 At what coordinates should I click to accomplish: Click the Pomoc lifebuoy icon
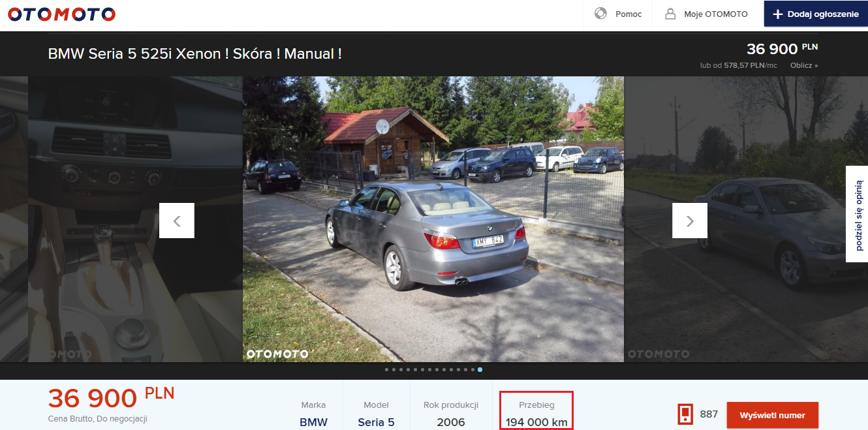pyautogui.click(x=600, y=14)
